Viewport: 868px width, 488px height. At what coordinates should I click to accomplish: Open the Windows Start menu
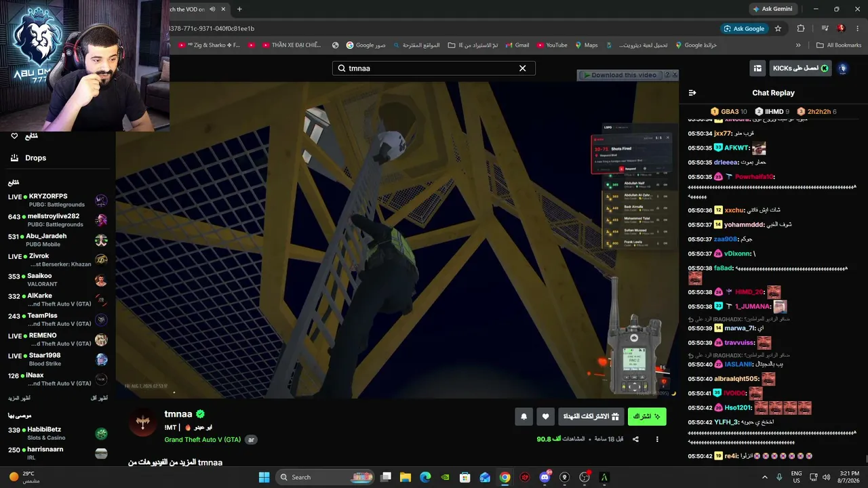[264, 477]
